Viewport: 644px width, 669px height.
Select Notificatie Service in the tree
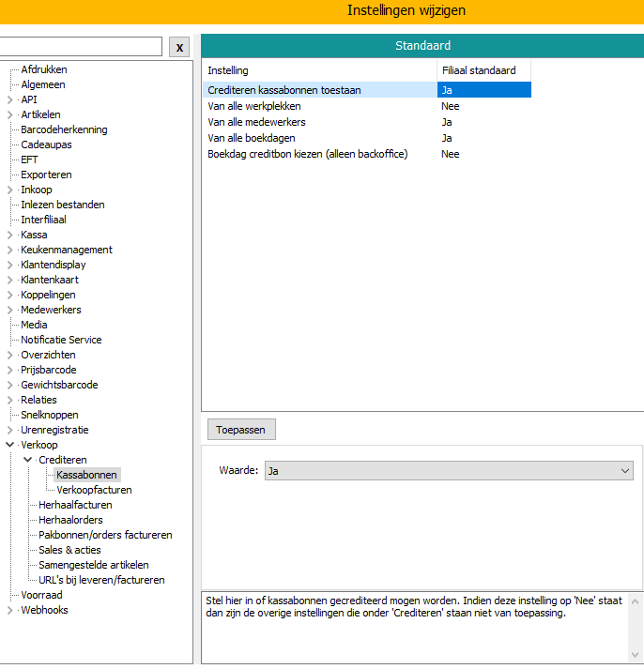pyautogui.click(x=61, y=340)
